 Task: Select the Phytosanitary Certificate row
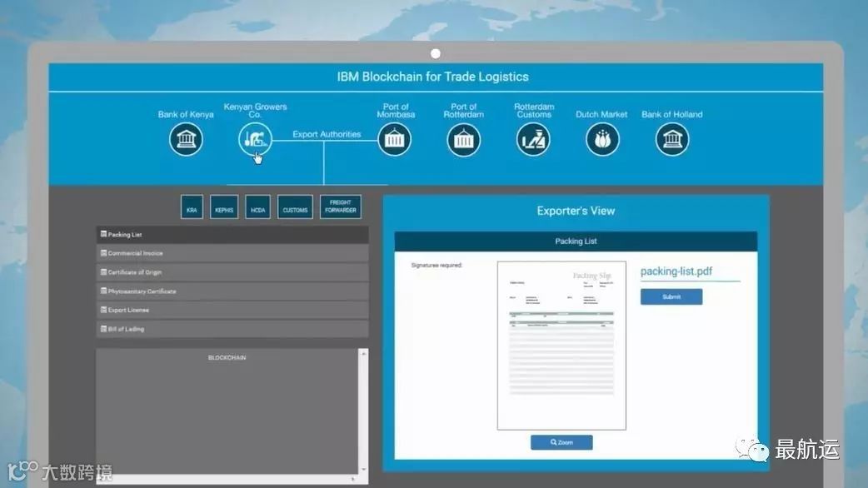[232, 291]
